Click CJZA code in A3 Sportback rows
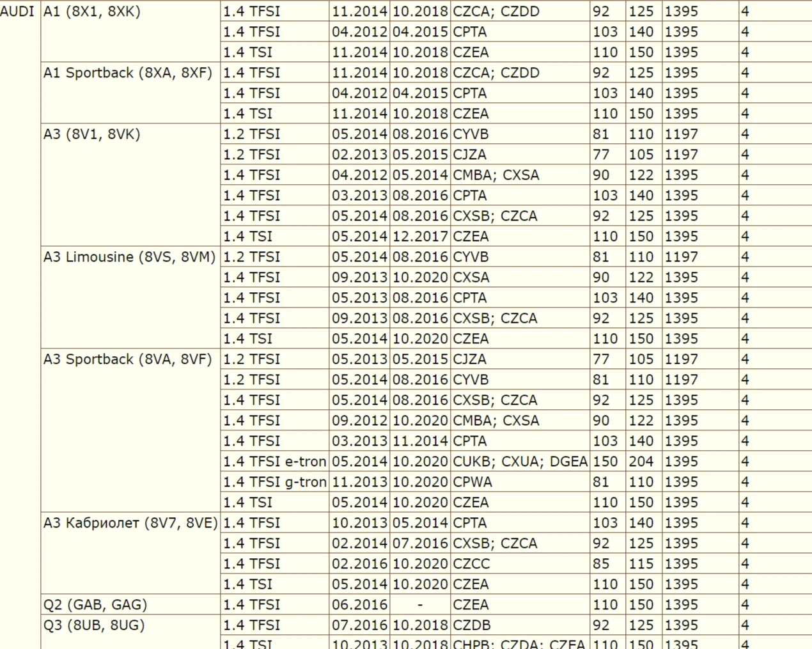Image resolution: width=812 pixels, height=649 pixels. coord(470,359)
